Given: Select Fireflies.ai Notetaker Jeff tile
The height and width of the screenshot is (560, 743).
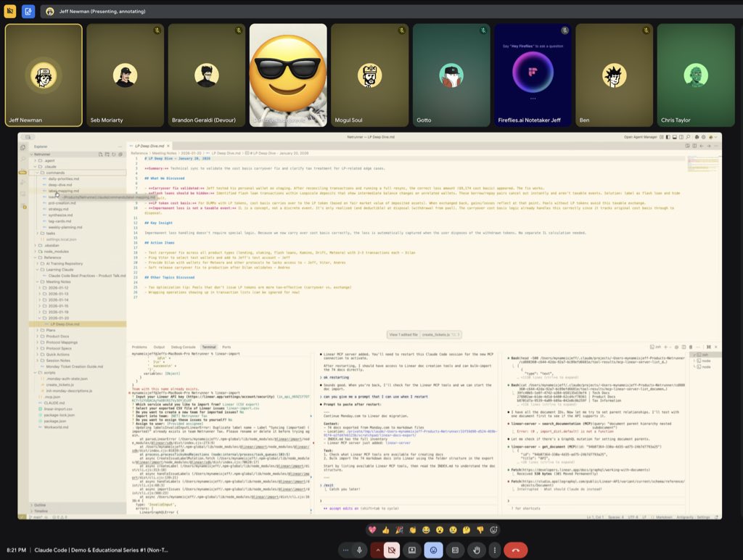Looking at the screenshot, I should coord(533,75).
